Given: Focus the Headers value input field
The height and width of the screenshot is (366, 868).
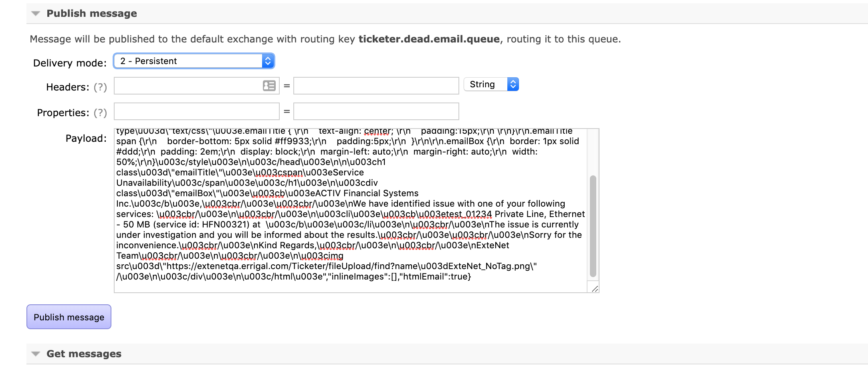Looking at the screenshot, I should (x=376, y=86).
